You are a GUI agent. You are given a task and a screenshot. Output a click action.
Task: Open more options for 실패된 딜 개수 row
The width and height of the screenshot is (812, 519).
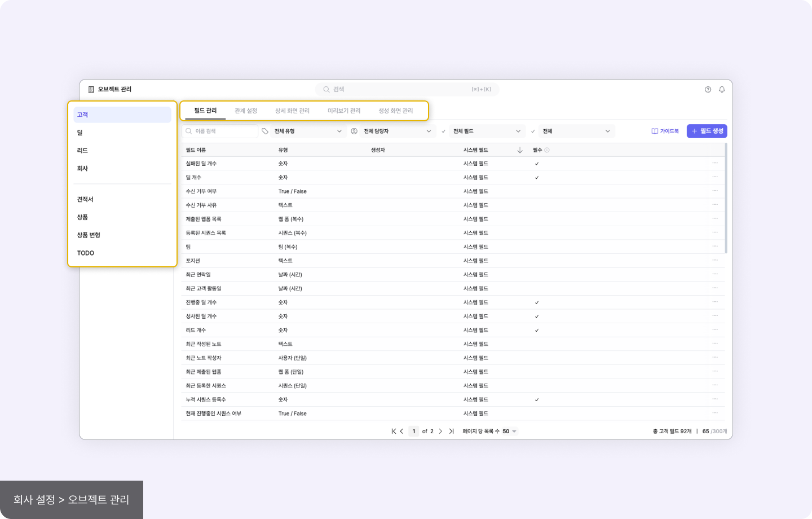714,164
